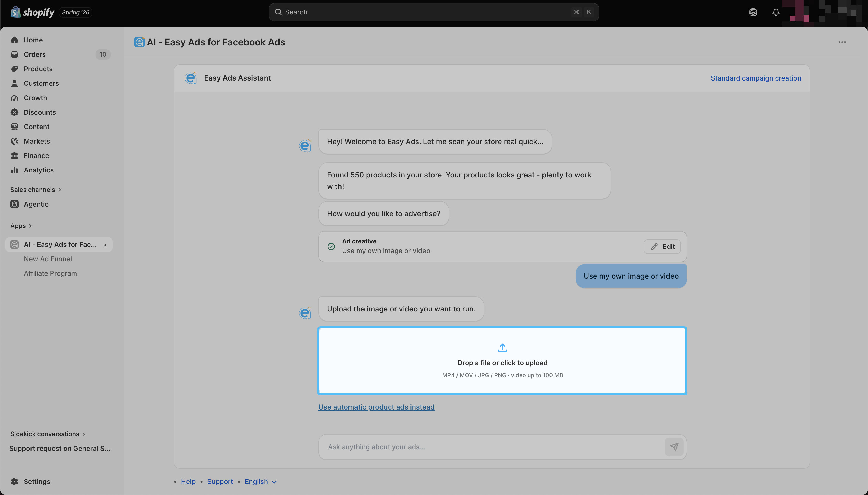Image resolution: width=868 pixels, height=495 pixels.
Task: Click the Use my own image or video bubble
Action: [x=631, y=276]
